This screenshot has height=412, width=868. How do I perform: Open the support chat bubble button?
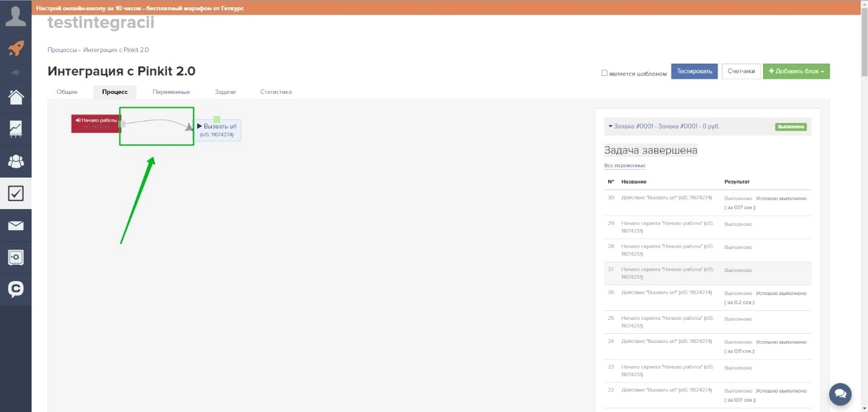click(840, 394)
